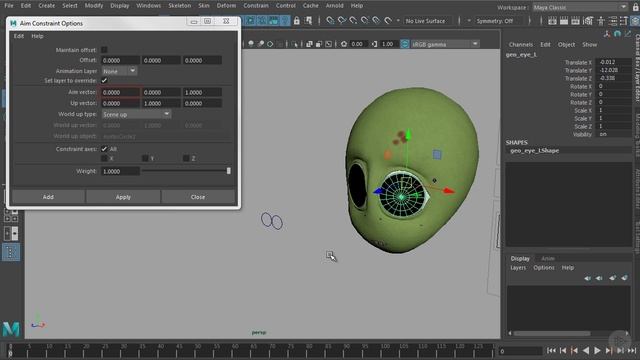Open render settings icon

pyautogui.click(x=588, y=21)
